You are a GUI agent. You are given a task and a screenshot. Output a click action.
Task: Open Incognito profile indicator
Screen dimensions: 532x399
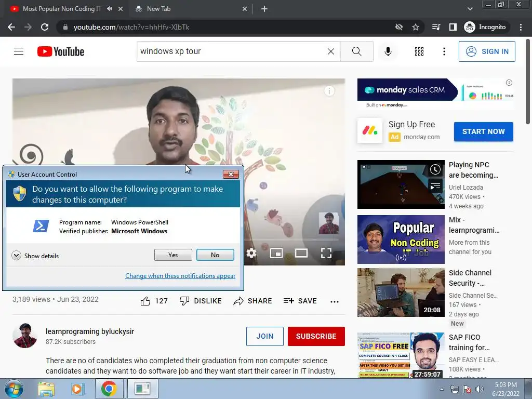pyautogui.click(x=485, y=27)
